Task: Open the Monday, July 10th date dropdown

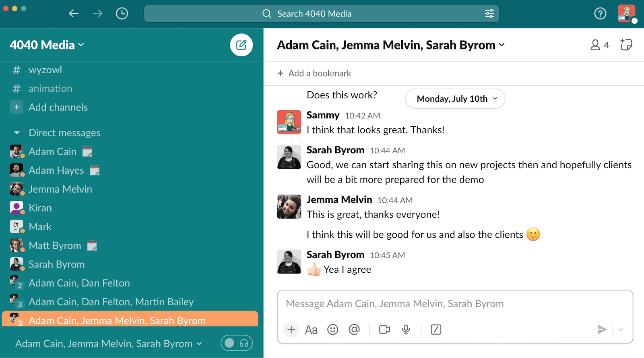Action: pos(455,99)
